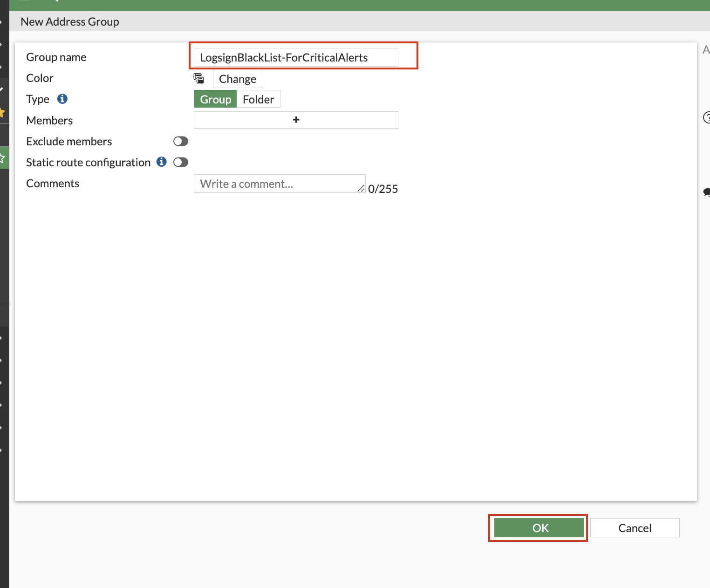Click the 'Exclude members' label
Image resolution: width=710 pixels, height=588 pixels.
click(69, 141)
